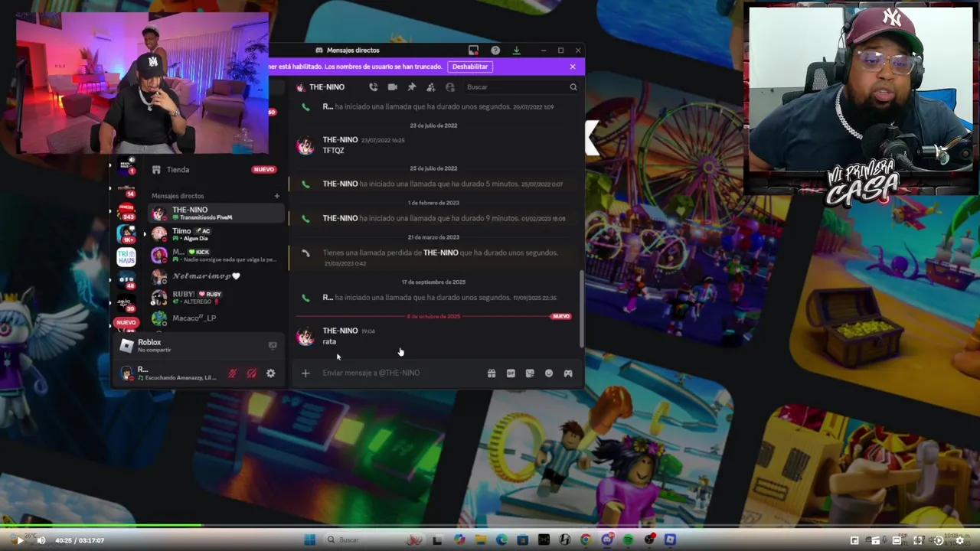Jump to NUEVO unread servers indicator
The width and height of the screenshot is (980, 551).
(126, 322)
